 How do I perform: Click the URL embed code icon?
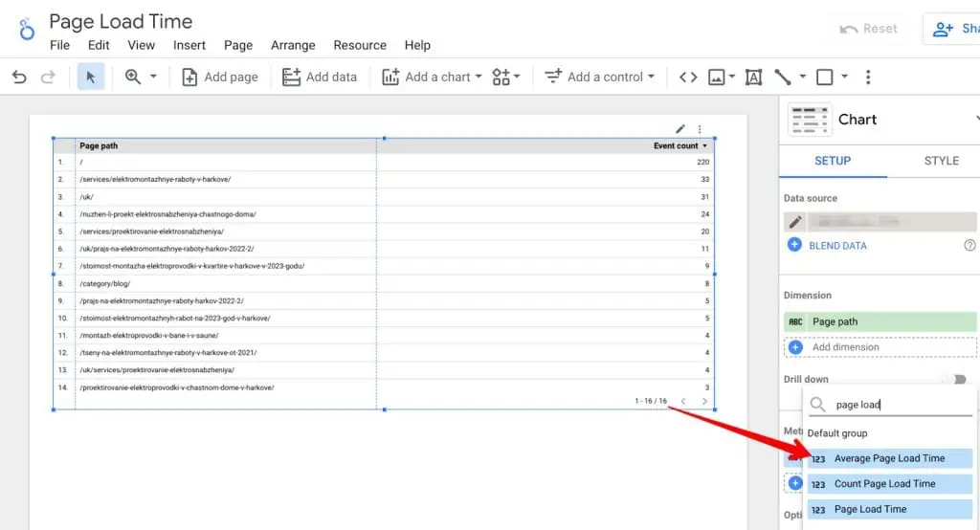point(688,77)
